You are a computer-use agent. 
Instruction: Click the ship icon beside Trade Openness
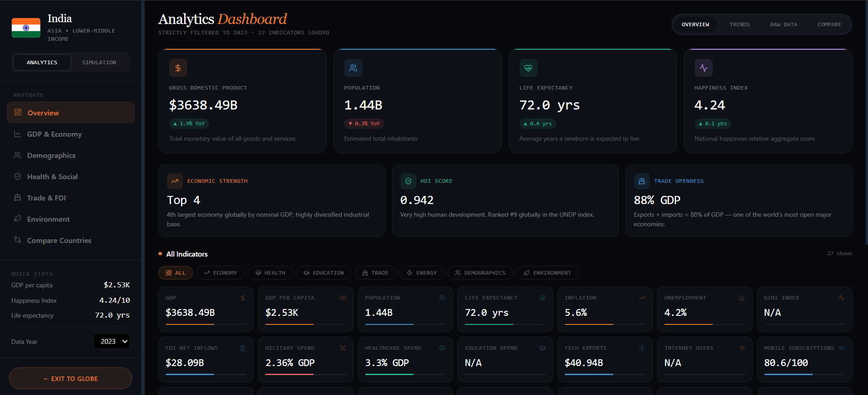642,181
